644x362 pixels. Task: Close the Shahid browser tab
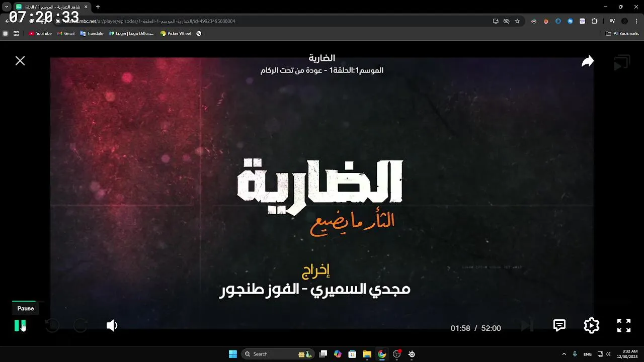(x=86, y=7)
